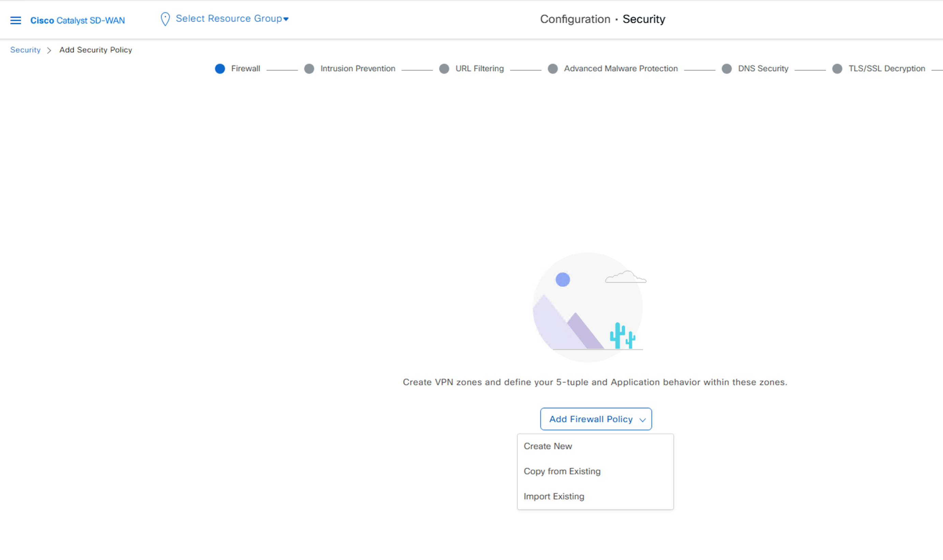Jump to the URL Filtering step label
This screenshot has height=560, width=943.
(x=480, y=69)
